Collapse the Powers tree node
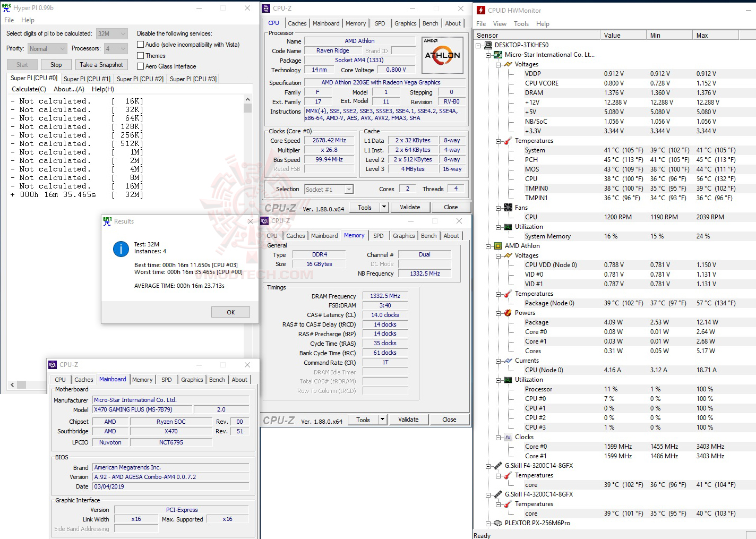Screen dimensions: 756x539 point(499,313)
